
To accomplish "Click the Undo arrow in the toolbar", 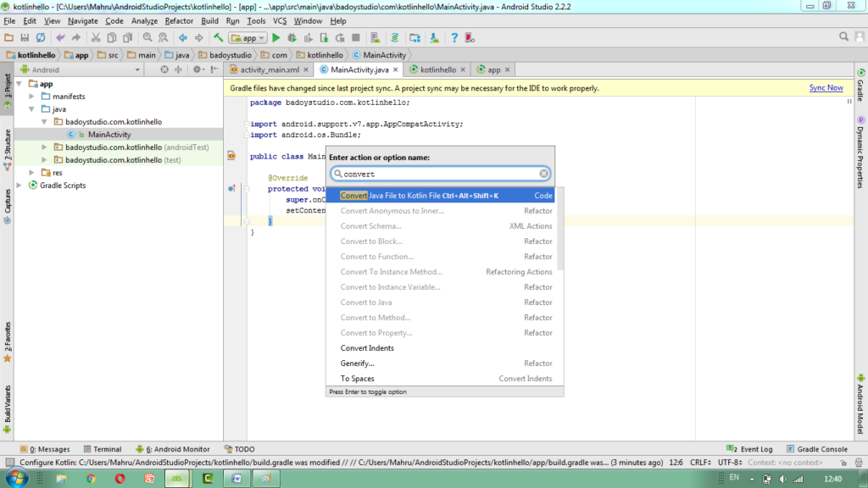I will click(x=60, y=37).
